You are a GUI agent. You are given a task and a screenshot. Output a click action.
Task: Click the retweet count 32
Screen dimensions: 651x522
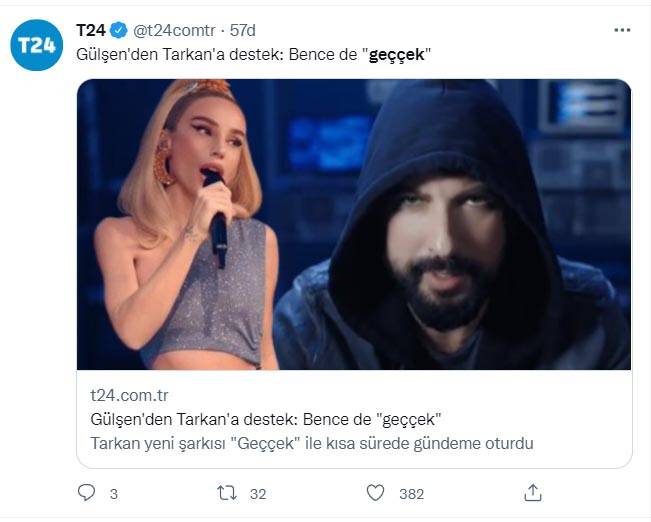pos(256,493)
